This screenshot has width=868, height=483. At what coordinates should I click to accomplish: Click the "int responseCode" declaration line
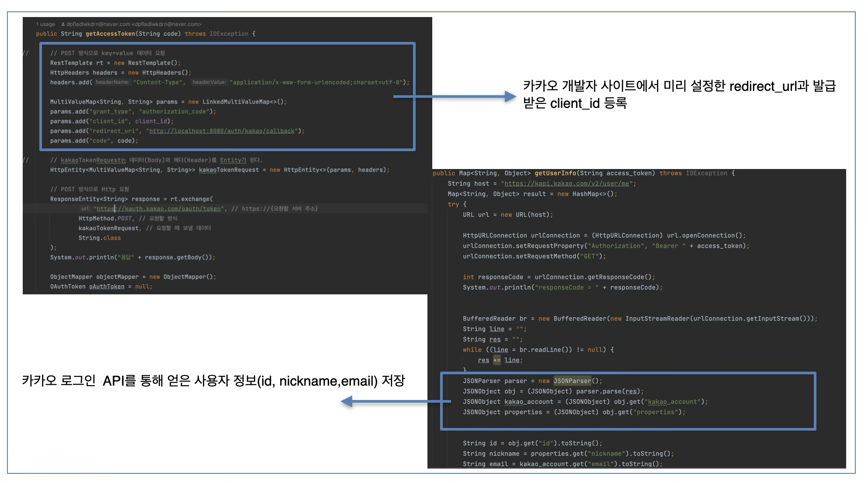coord(559,277)
